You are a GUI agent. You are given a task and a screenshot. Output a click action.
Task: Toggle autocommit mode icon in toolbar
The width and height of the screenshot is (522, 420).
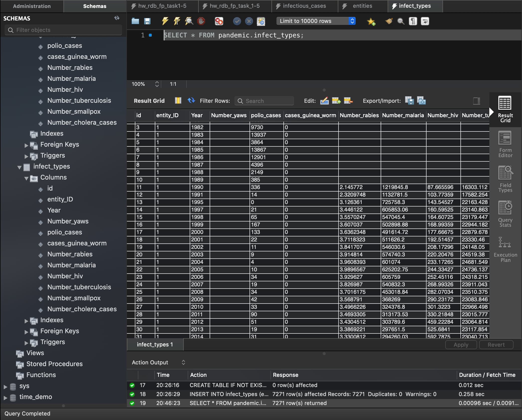point(261,21)
